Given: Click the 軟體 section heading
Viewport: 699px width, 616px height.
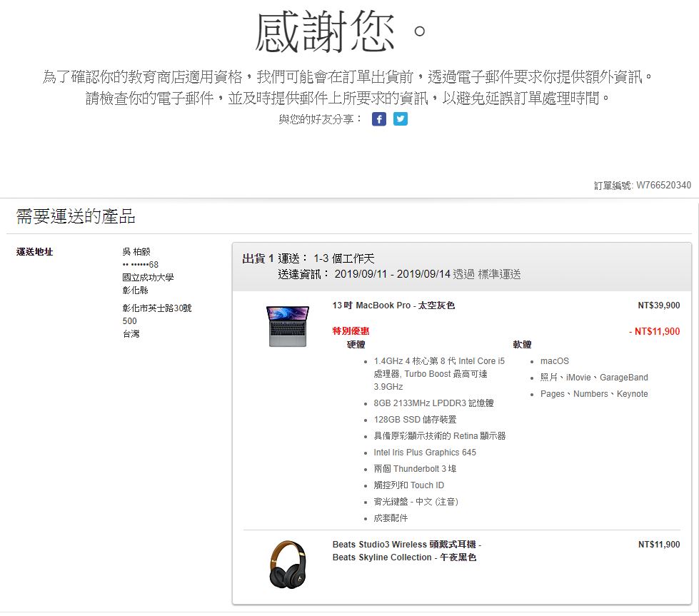Looking at the screenshot, I should click(522, 345).
